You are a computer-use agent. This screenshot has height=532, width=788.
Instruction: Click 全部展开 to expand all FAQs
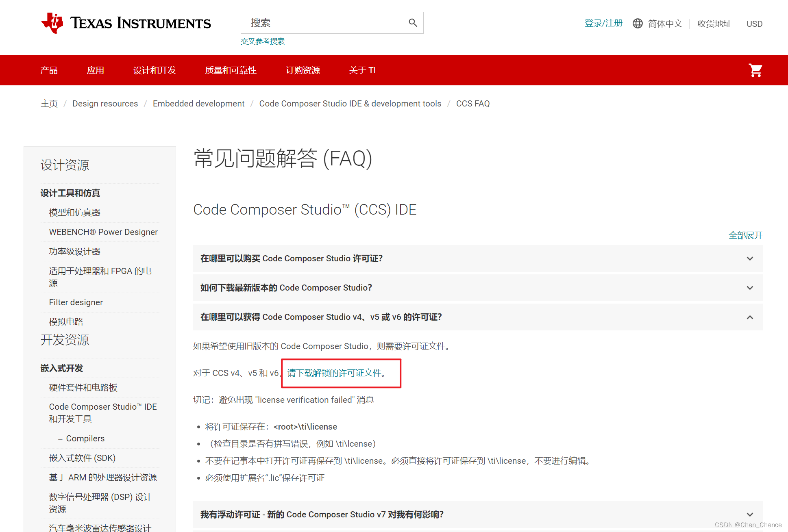click(x=745, y=235)
